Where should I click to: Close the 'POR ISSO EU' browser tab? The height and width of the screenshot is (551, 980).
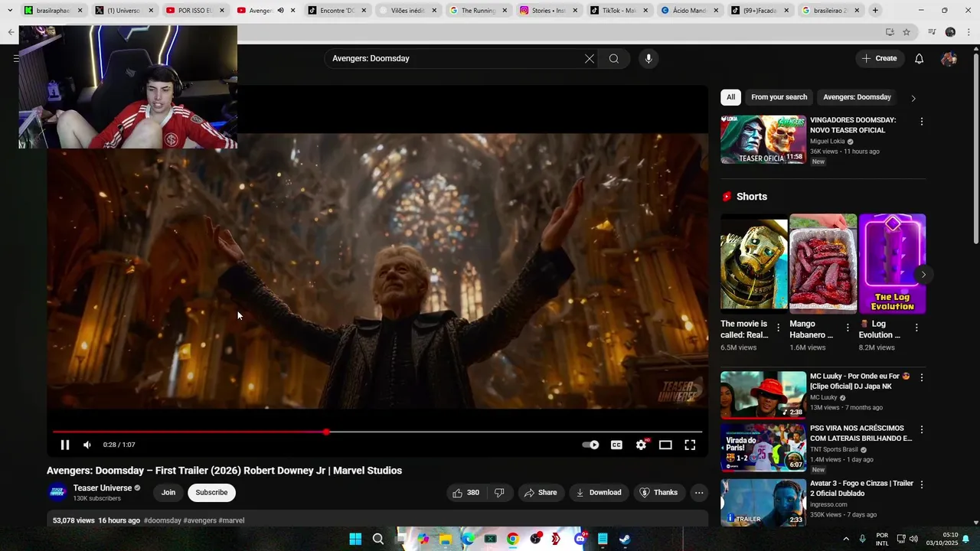[222, 11]
